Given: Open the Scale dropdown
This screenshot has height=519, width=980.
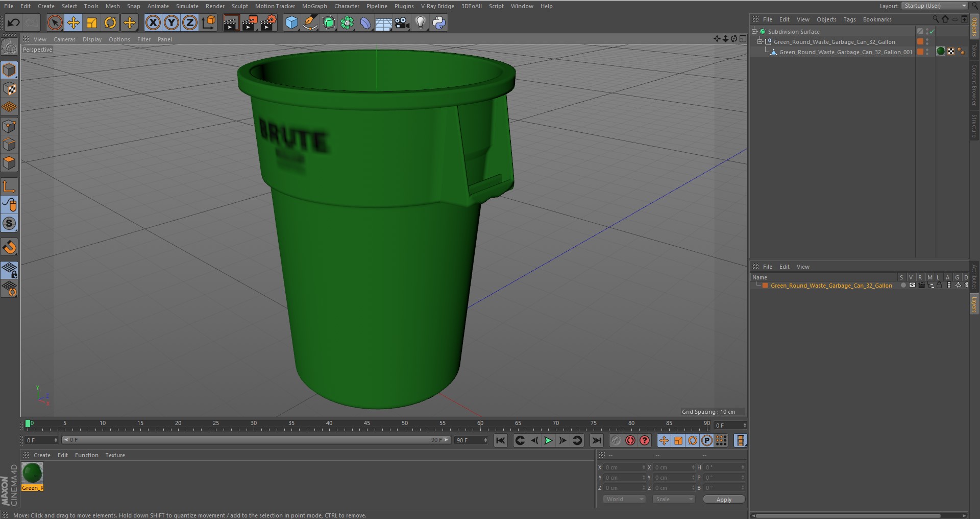Looking at the screenshot, I should point(674,499).
